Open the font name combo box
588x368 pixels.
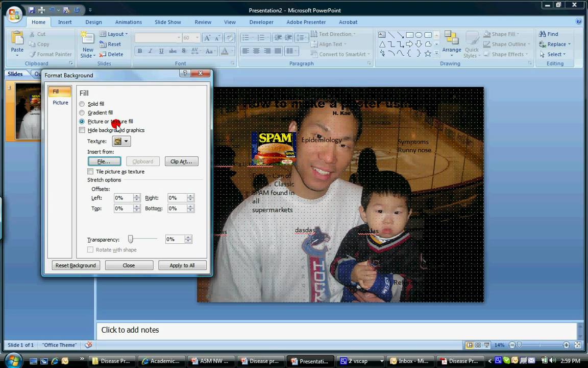[158, 37]
